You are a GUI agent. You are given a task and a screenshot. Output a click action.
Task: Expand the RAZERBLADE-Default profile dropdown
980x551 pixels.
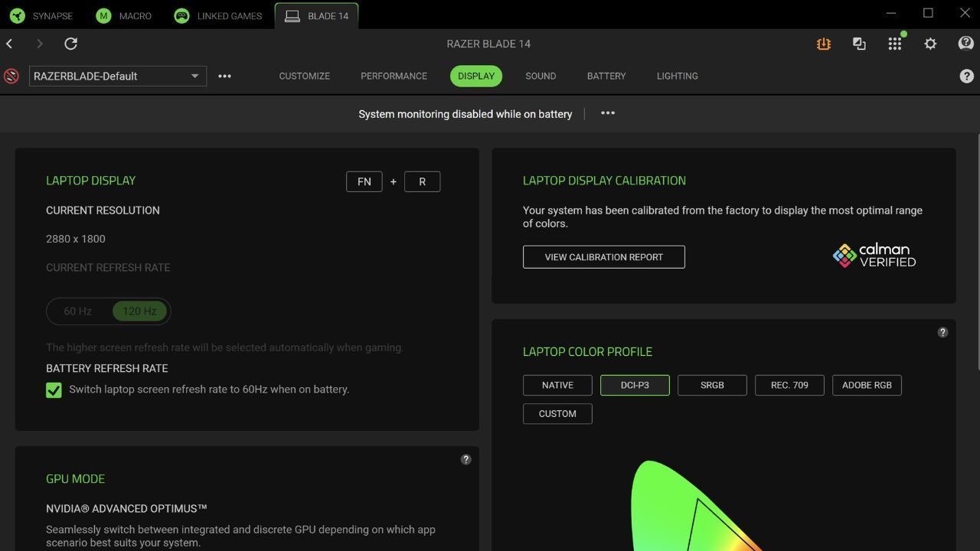[194, 76]
